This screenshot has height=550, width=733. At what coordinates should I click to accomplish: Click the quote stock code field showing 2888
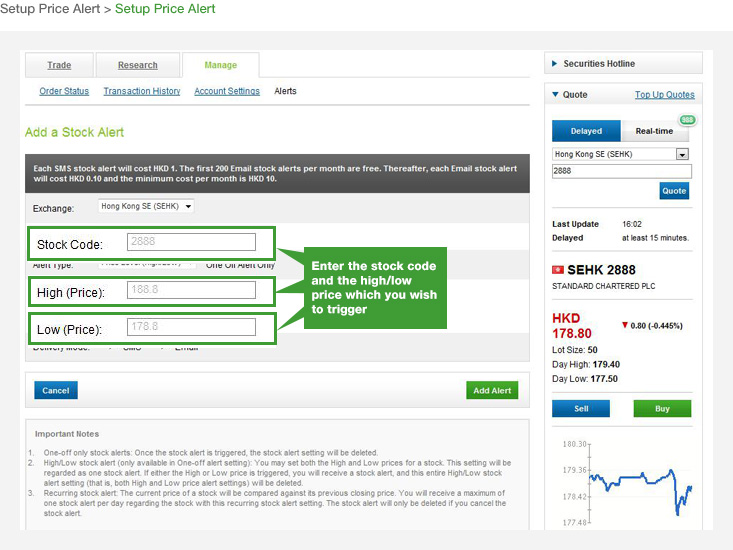point(621,171)
